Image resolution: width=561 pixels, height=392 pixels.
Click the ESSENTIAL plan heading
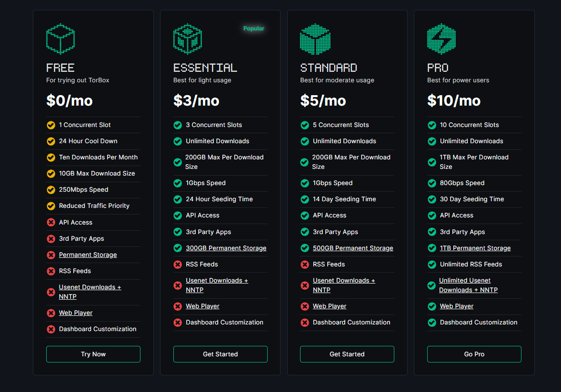coord(205,68)
